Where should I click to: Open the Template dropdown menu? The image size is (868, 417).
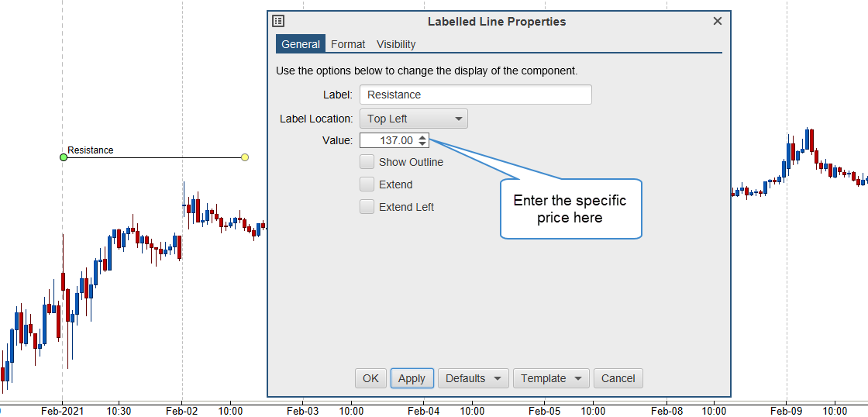(551, 378)
